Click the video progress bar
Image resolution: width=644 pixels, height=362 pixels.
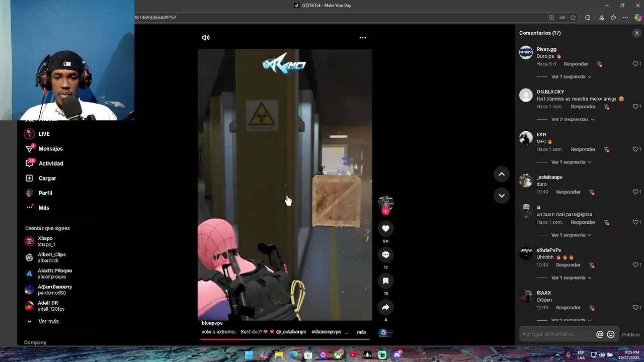pos(285,339)
